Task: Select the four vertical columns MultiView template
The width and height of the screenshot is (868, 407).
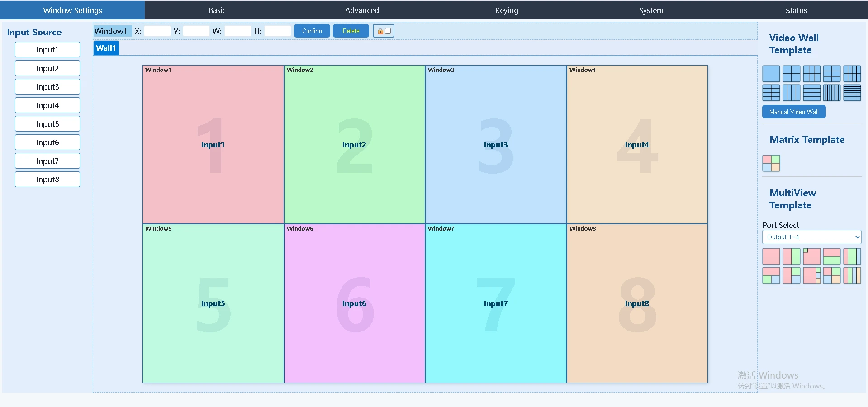Action: [x=852, y=275]
